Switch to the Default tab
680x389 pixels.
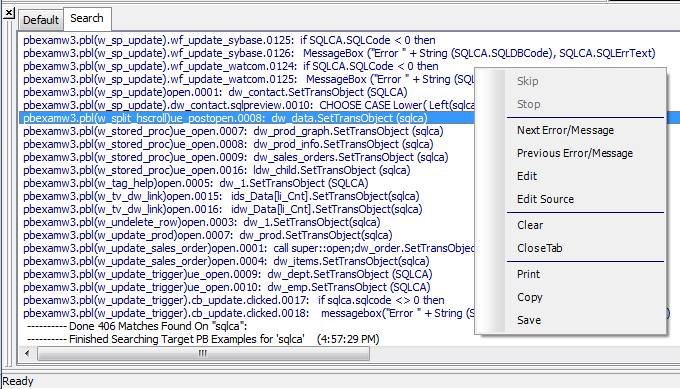point(40,20)
